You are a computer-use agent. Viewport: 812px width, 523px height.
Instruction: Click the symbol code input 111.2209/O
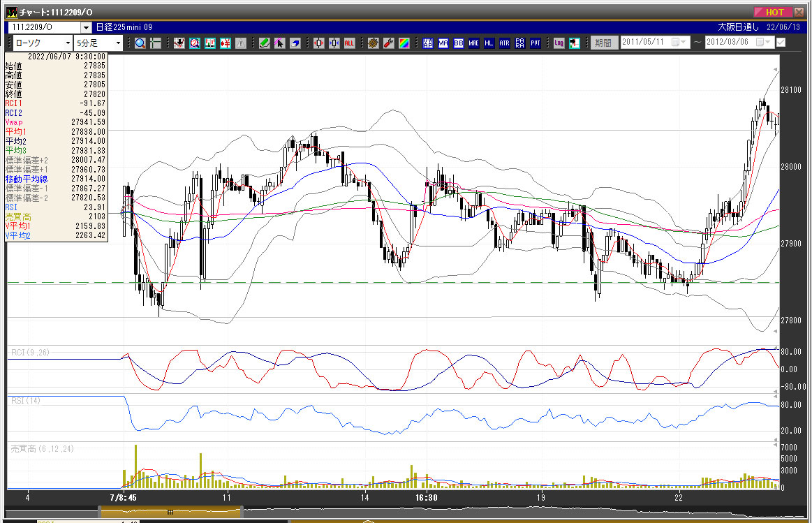click(x=45, y=27)
